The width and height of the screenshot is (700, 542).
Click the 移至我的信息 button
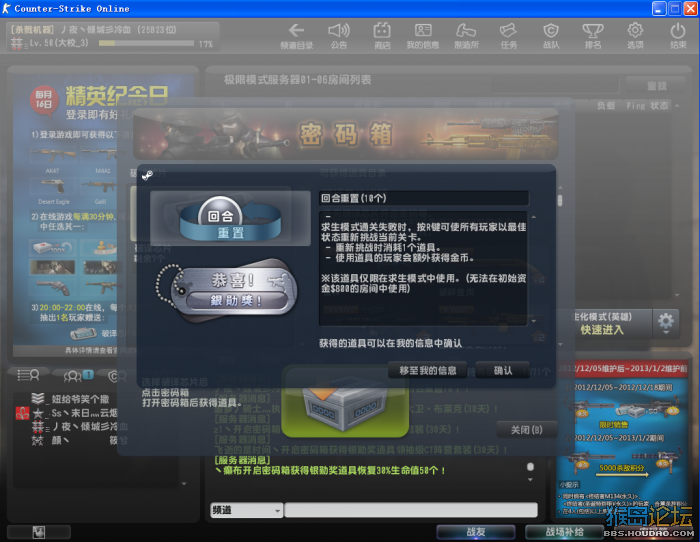427,370
